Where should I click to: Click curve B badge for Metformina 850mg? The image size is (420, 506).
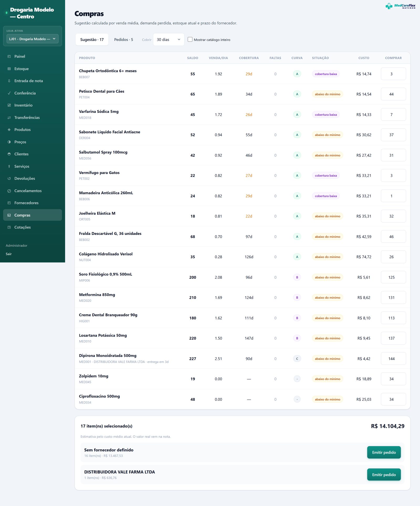tap(297, 298)
